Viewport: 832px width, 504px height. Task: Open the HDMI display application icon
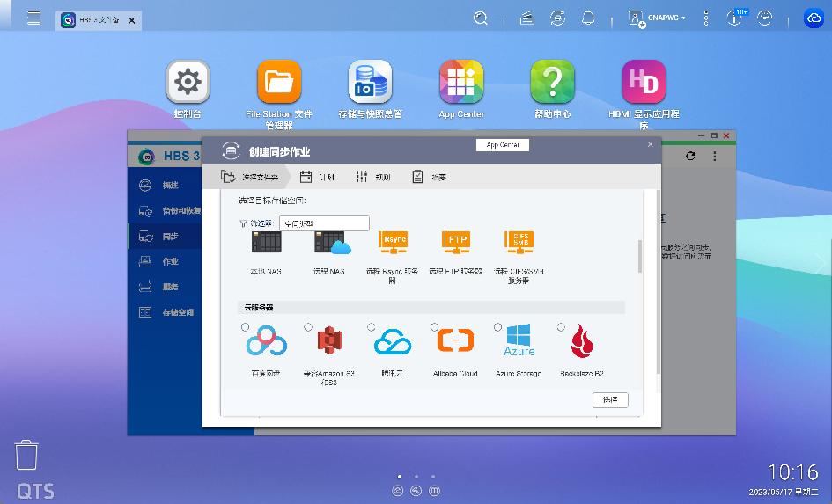(644, 83)
